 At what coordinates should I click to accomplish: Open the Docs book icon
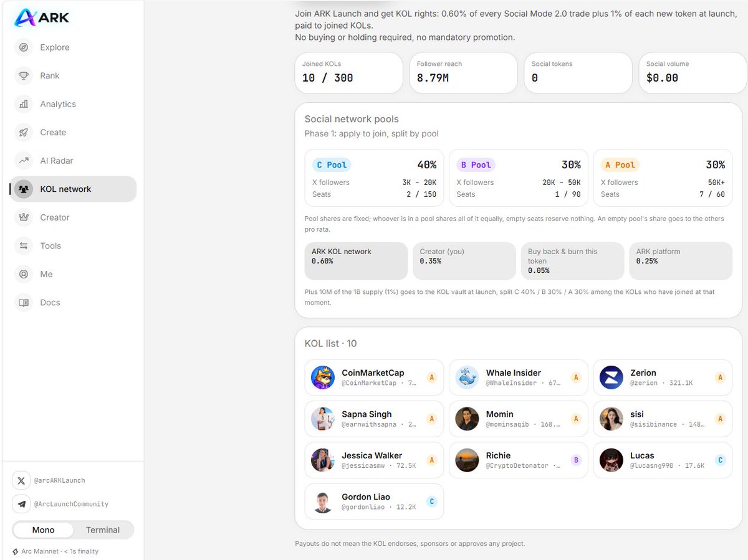point(24,302)
